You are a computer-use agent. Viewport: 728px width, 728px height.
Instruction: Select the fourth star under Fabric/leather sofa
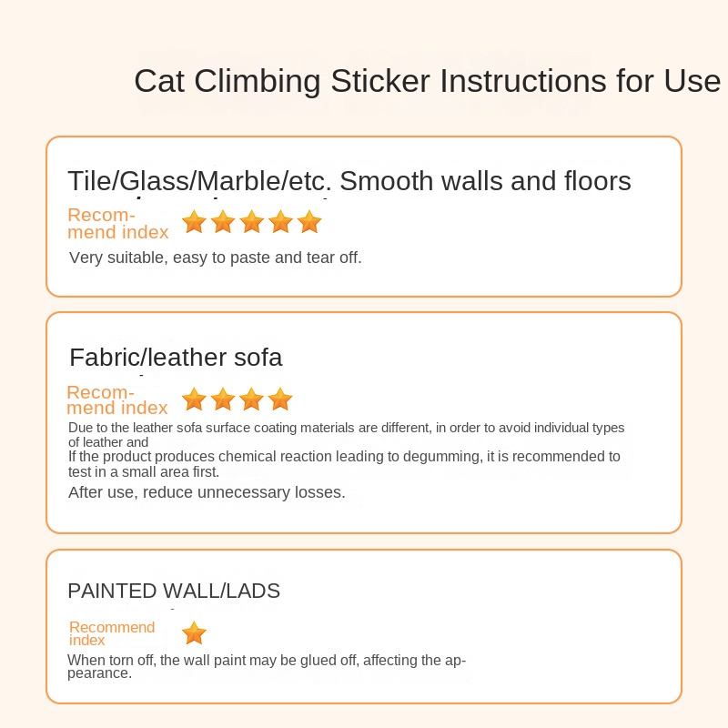point(280,399)
